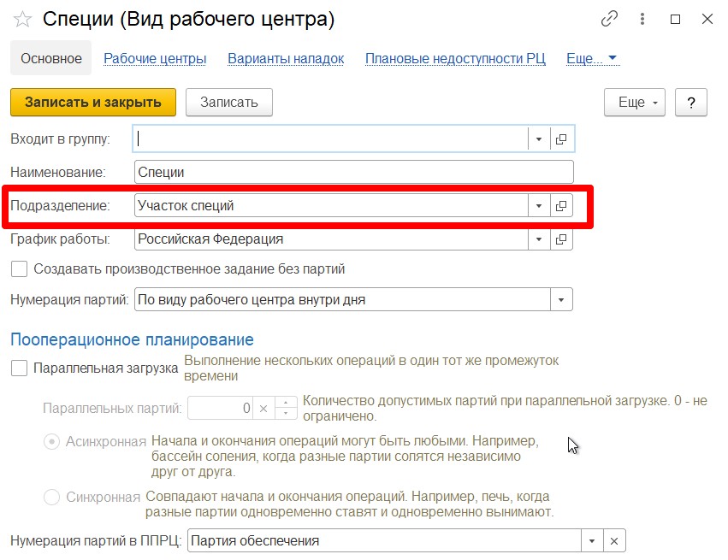Increase 'Параллельных партий' value with up arrow
The width and height of the screenshot is (728, 560).
[x=287, y=404]
